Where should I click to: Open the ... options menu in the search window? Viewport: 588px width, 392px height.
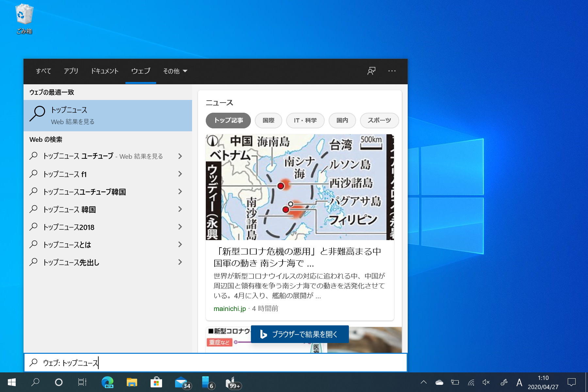click(392, 71)
